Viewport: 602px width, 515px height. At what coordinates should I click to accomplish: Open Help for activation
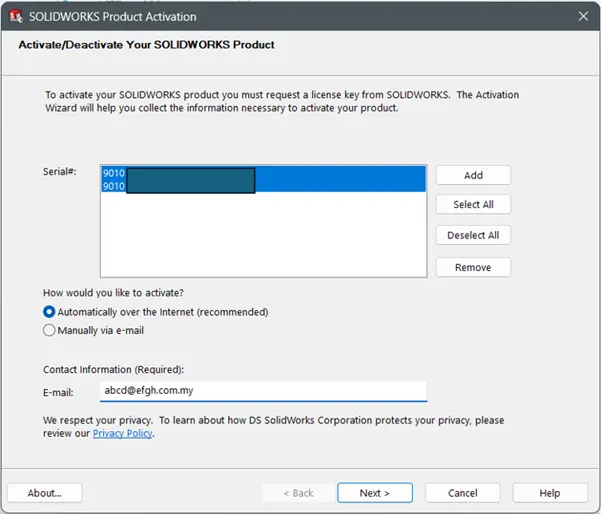click(550, 493)
